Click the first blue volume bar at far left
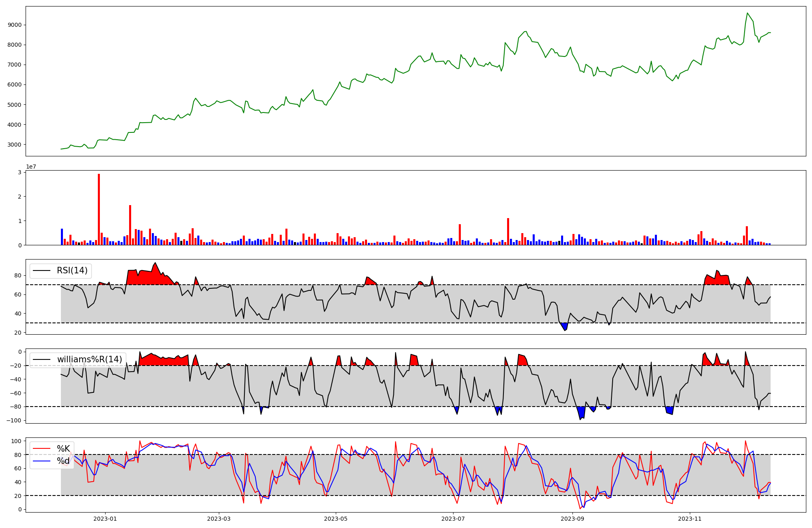The image size is (812, 528). pyautogui.click(x=62, y=237)
